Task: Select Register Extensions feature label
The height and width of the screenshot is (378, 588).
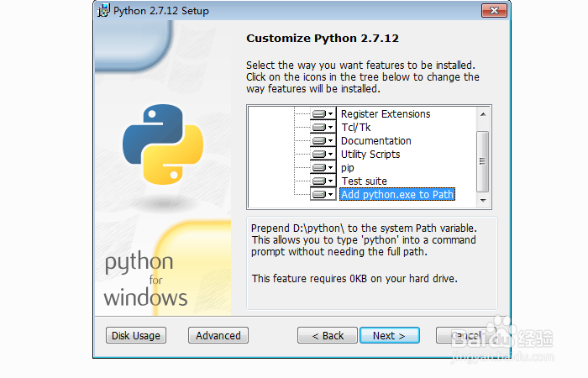Action: point(386,113)
